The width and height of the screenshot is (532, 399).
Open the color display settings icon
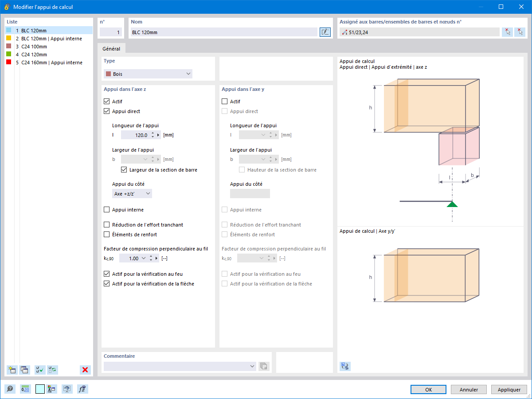pos(52,389)
